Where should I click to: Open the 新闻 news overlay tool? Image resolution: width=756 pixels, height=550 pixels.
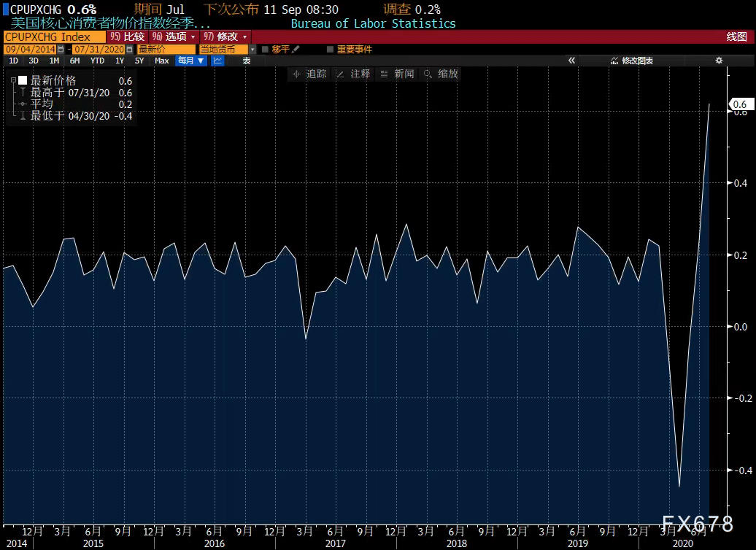click(397, 74)
